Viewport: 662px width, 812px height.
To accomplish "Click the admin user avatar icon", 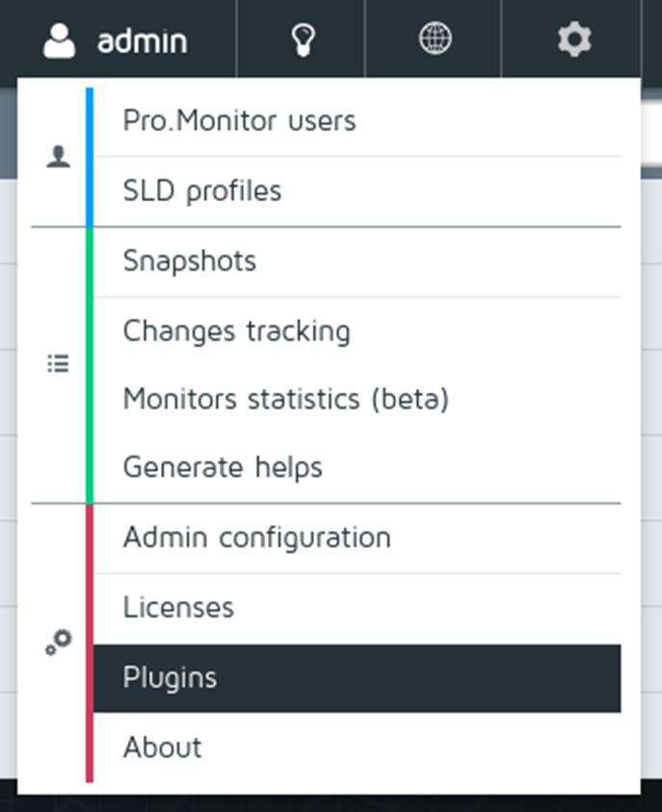I will coord(60,41).
